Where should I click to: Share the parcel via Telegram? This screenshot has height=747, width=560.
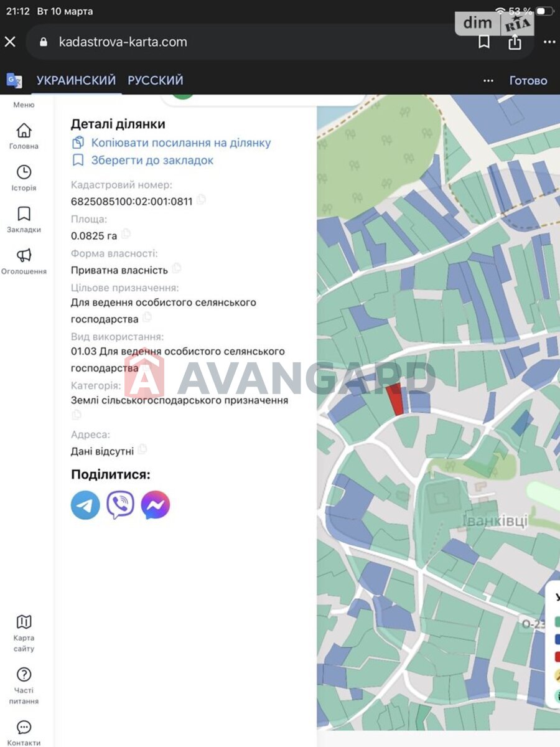point(85,505)
